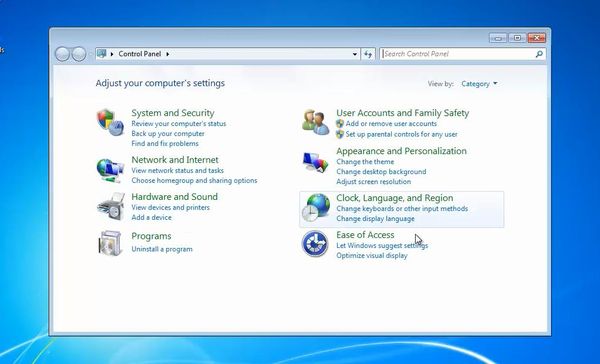Open the View by Category dropdown

[479, 84]
